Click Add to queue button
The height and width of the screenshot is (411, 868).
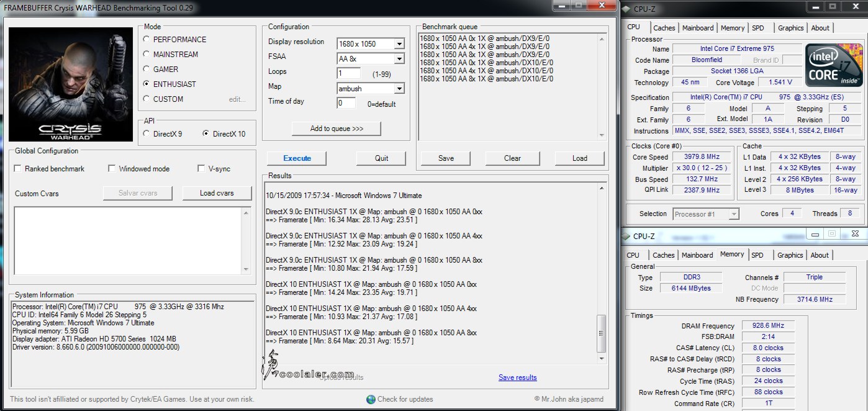point(336,129)
